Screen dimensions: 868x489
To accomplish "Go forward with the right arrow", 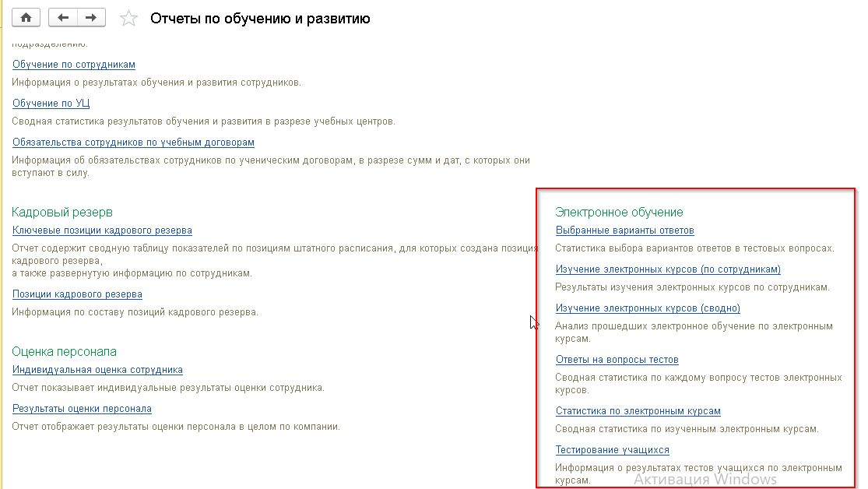I will click(x=91, y=17).
